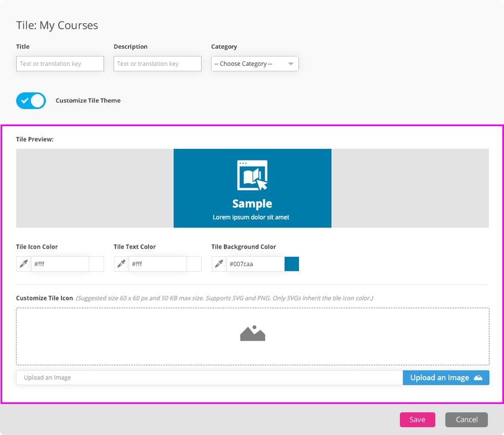Click the Tile Background Color eyedropper
Image resolution: width=504 pixels, height=435 pixels.
click(x=219, y=264)
